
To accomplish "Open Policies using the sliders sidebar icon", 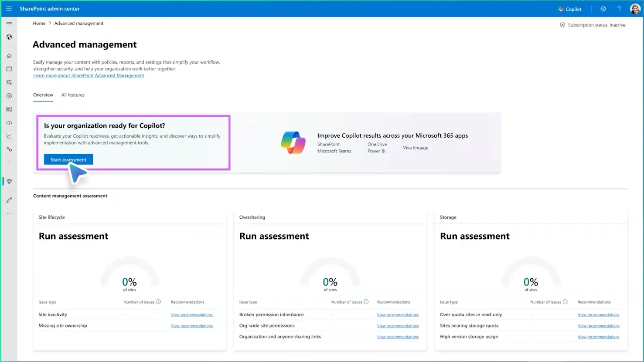I will pyautogui.click(x=9, y=82).
